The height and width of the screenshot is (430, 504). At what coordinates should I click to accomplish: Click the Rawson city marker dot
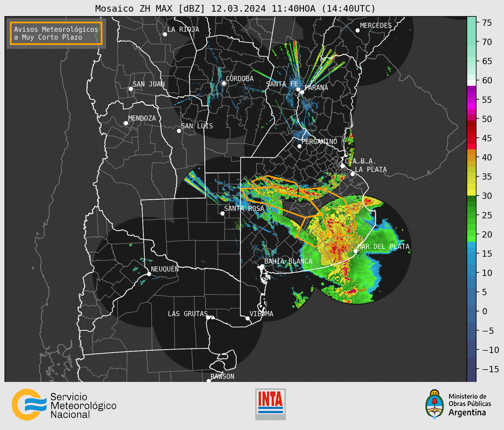pos(209,381)
